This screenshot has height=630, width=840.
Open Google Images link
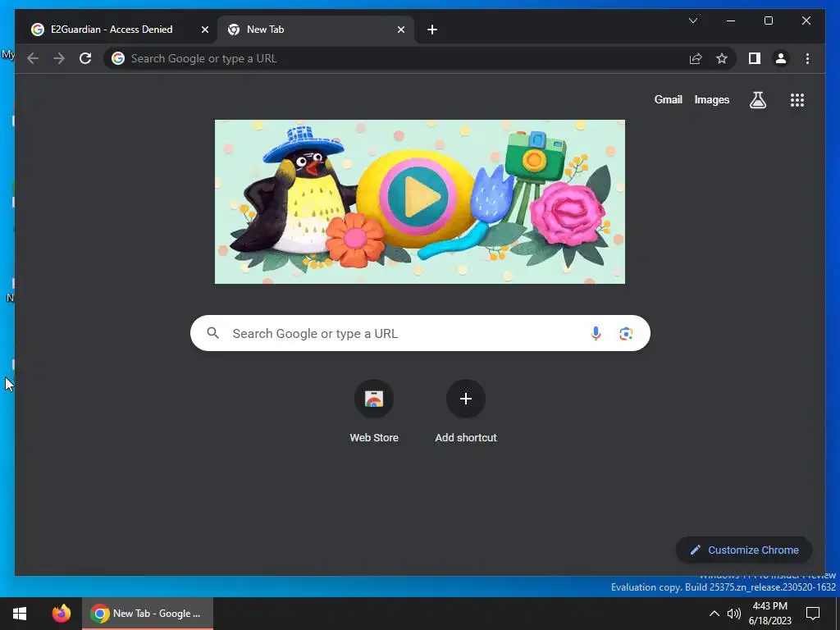(x=711, y=99)
